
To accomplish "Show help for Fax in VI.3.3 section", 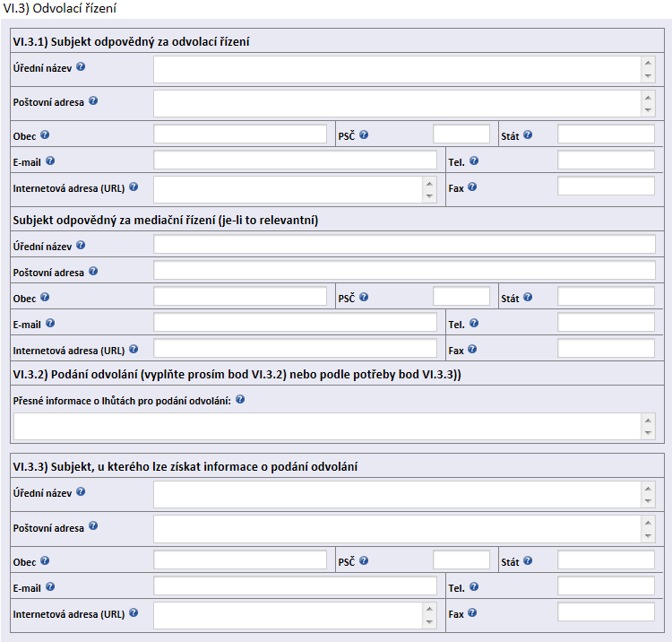I will (472, 612).
